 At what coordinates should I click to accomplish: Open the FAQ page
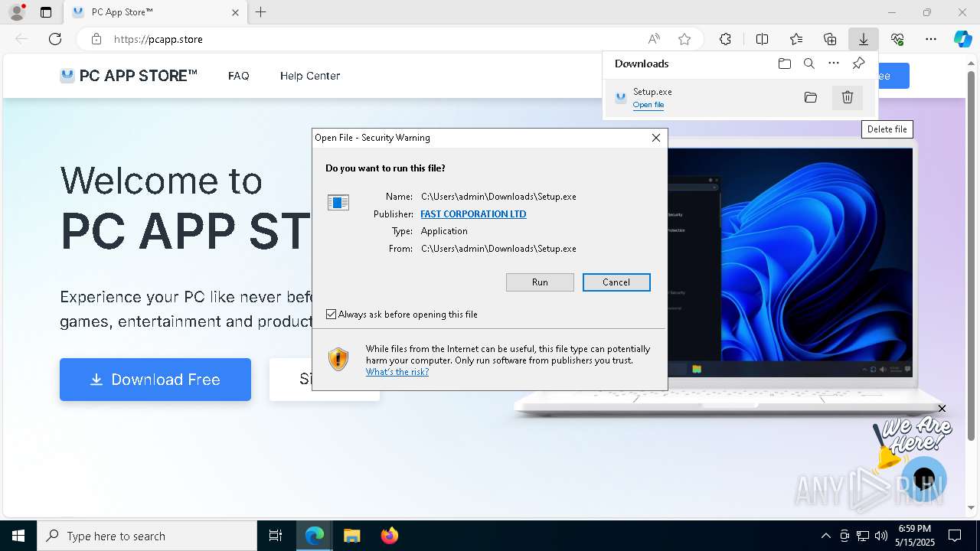(x=239, y=76)
